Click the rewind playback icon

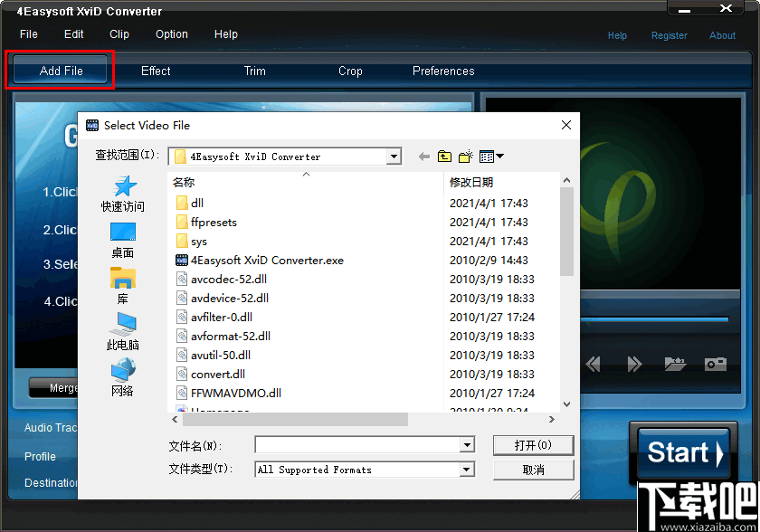pyautogui.click(x=594, y=364)
